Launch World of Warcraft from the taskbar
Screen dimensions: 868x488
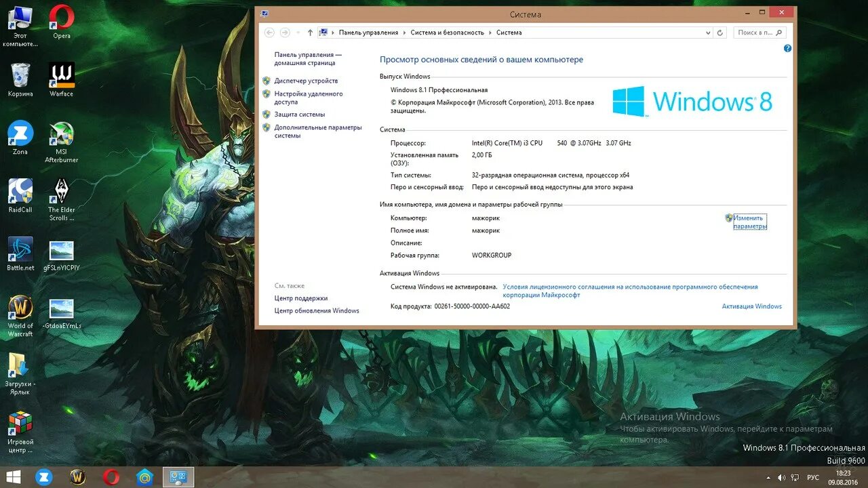pos(78,477)
